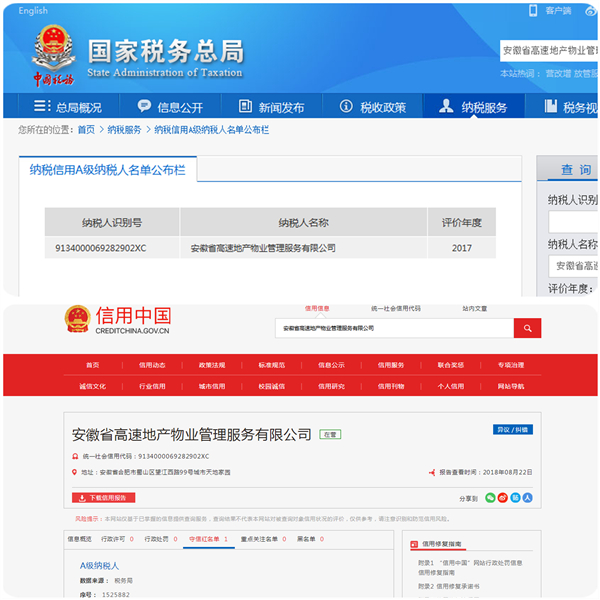Click the 下载信用报告 download button
This screenshot has width=600, height=600.
coord(103,498)
